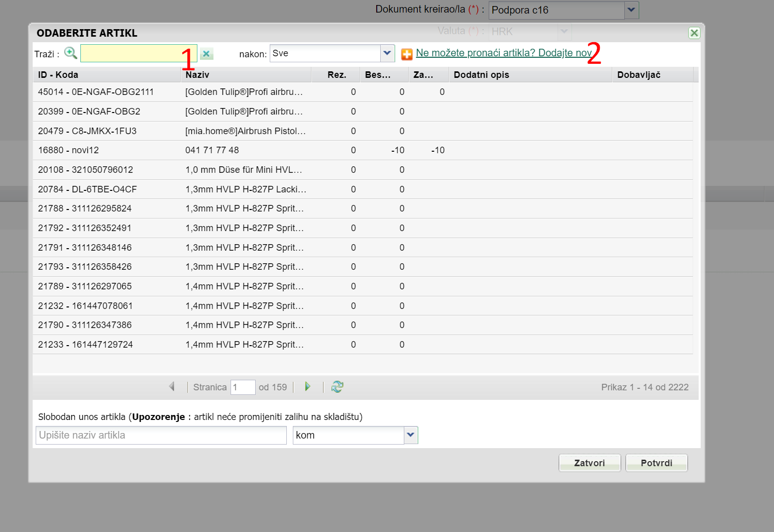This screenshot has width=774, height=532.
Task: Focus the Upišite naziv artikla field
Action: tap(161, 435)
